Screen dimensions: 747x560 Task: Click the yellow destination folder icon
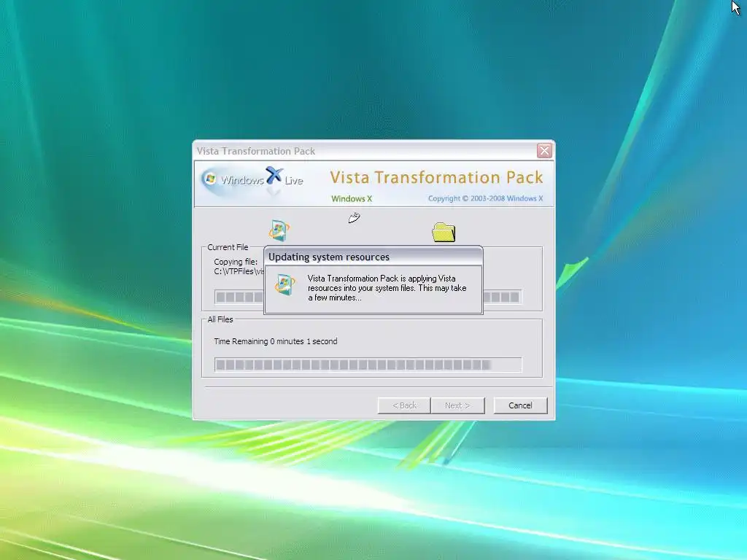pyautogui.click(x=444, y=233)
